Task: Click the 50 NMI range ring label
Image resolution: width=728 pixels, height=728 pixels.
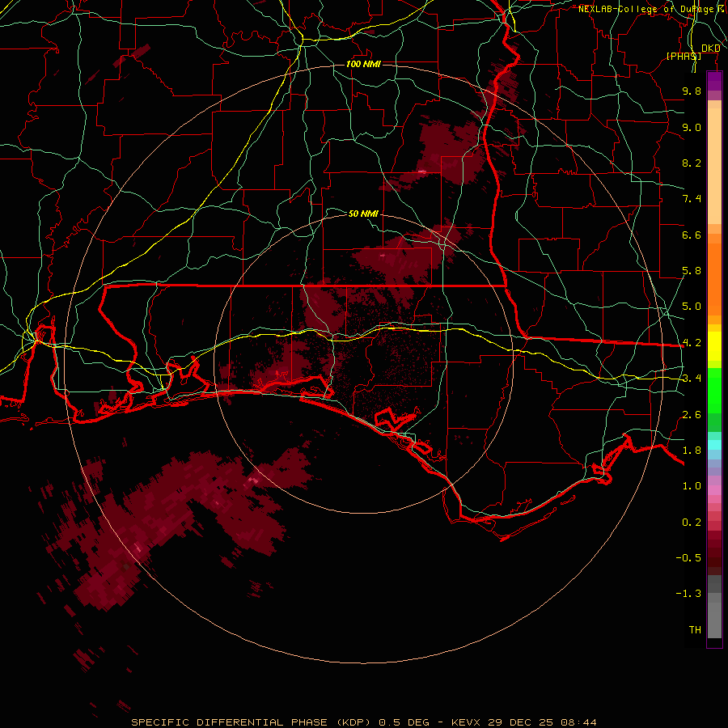Action: pos(363,214)
